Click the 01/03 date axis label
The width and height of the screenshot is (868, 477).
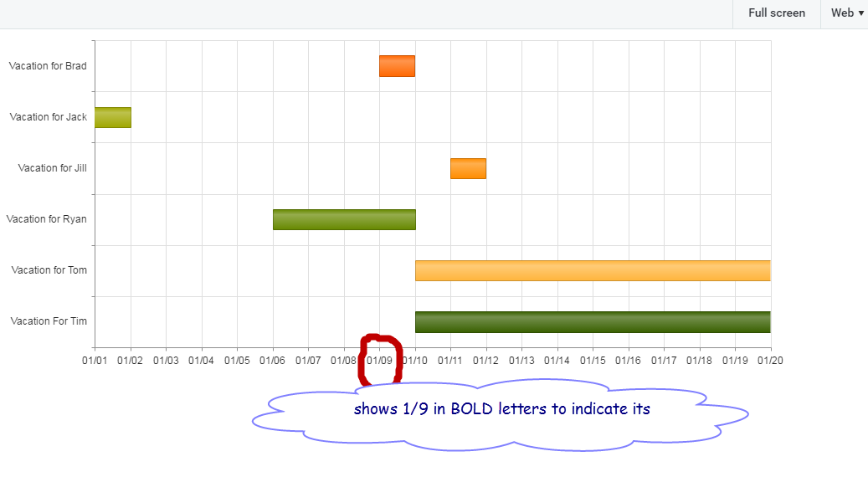[166, 361]
